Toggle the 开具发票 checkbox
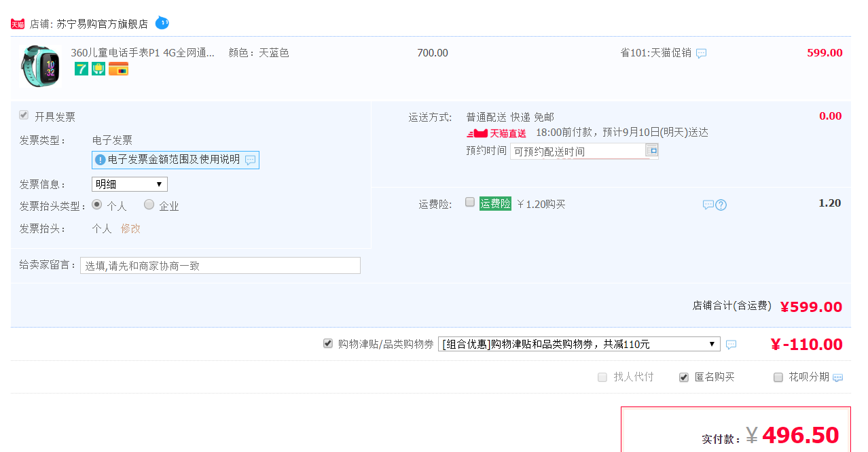Image resolution: width=868 pixels, height=452 pixels. click(24, 116)
